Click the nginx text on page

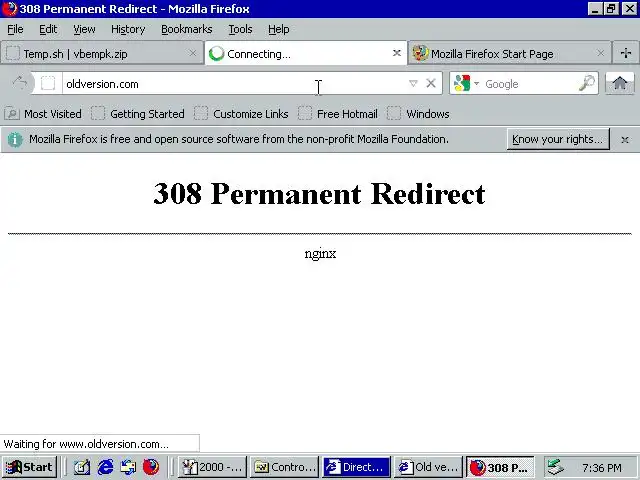click(320, 253)
